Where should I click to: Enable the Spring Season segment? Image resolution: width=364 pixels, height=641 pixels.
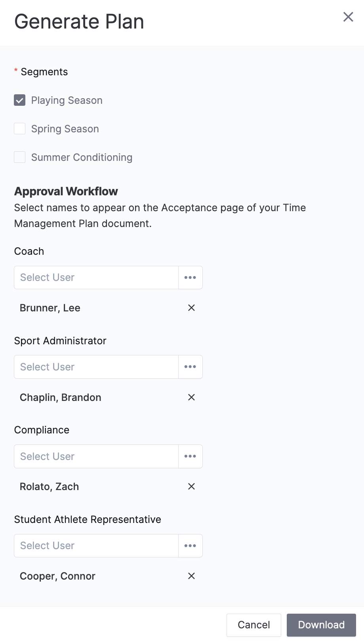pos(19,129)
